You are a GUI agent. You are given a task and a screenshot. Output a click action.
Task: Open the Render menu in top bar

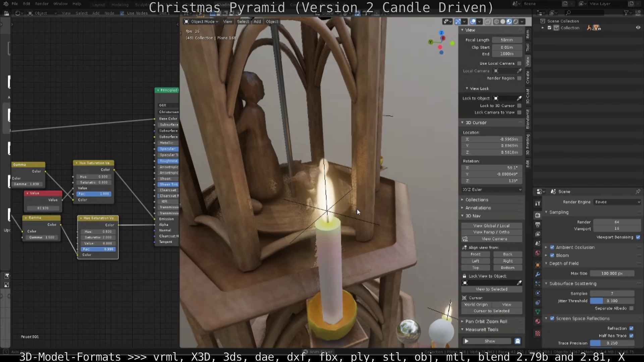[x=42, y=4]
